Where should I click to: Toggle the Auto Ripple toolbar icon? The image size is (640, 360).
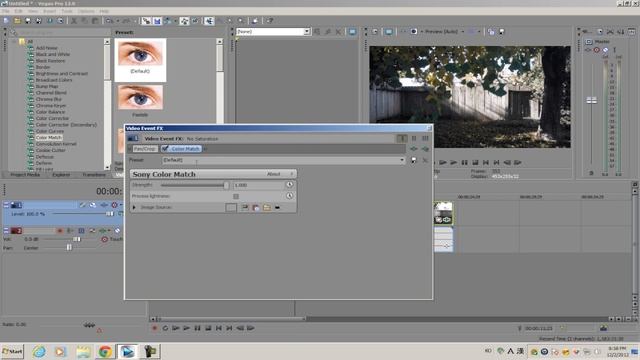[168, 20]
